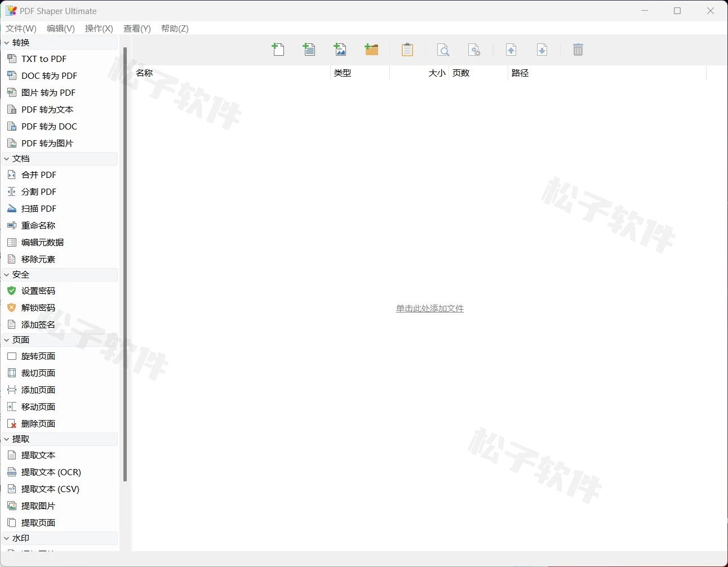Viewport: 728px width, 567px height.
Task: Click the preview file magnifier icon
Action: [x=443, y=50]
